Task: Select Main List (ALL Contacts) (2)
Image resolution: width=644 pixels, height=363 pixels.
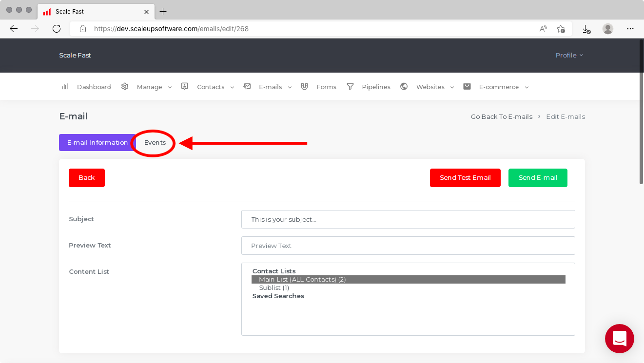Action: click(x=409, y=280)
